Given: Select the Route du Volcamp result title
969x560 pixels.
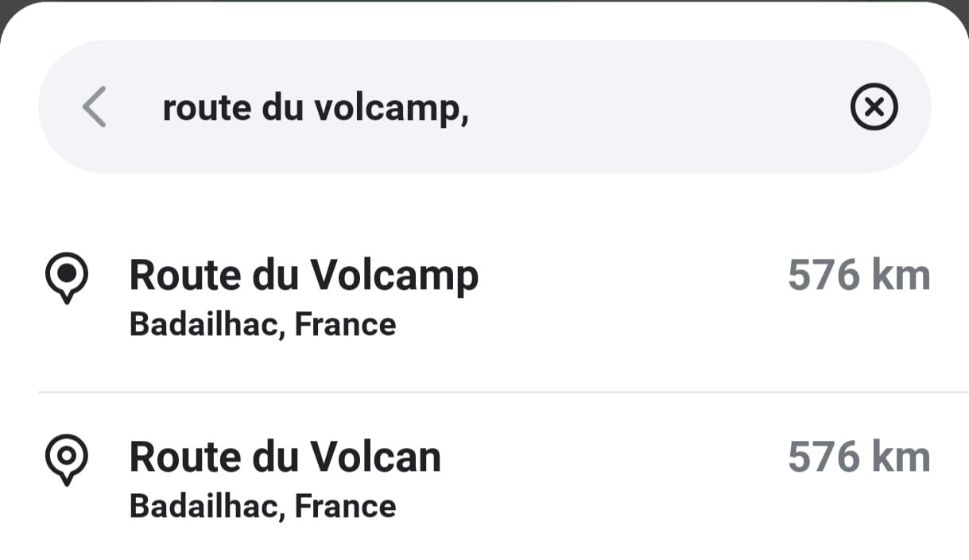Looking at the screenshot, I should pos(304,276).
